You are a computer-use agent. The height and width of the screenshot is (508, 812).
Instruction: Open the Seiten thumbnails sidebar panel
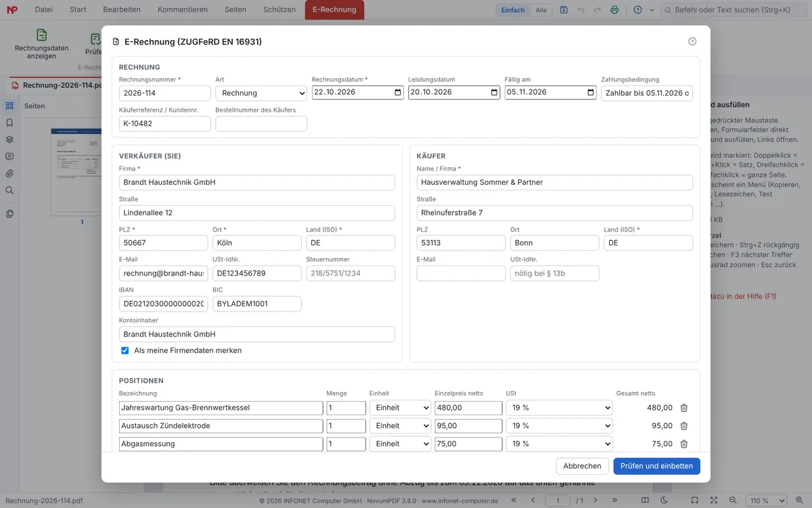[9, 106]
